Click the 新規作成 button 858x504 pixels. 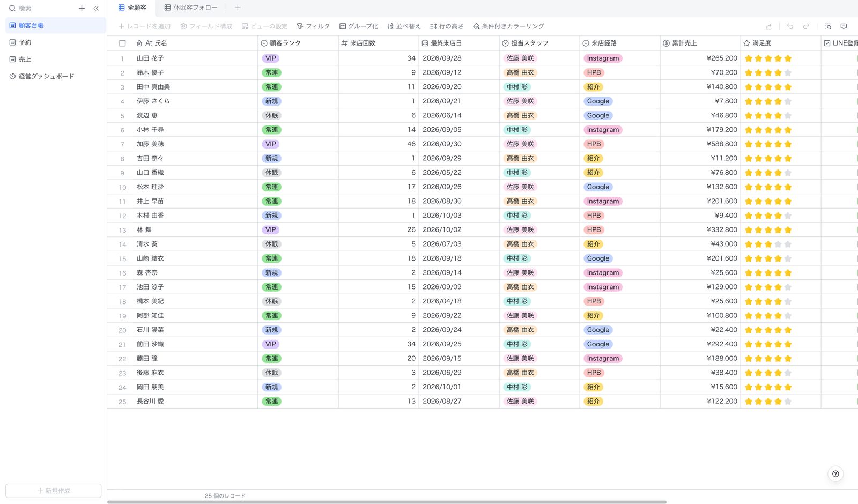54,491
